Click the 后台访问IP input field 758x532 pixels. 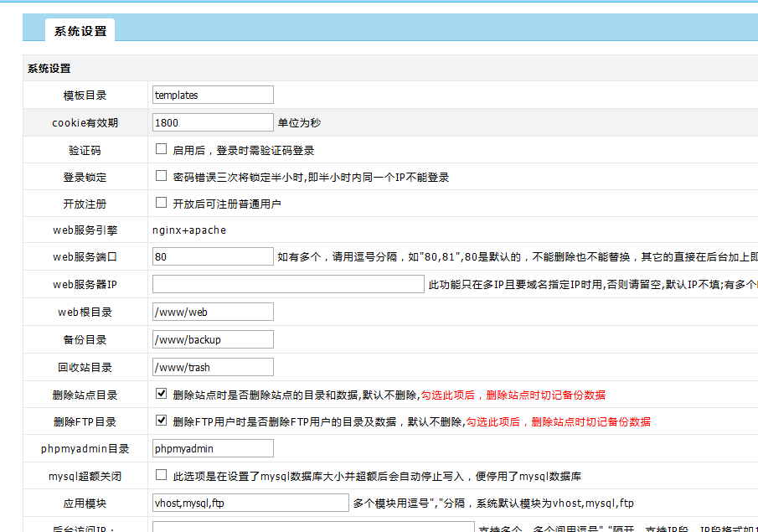pos(312,527)
